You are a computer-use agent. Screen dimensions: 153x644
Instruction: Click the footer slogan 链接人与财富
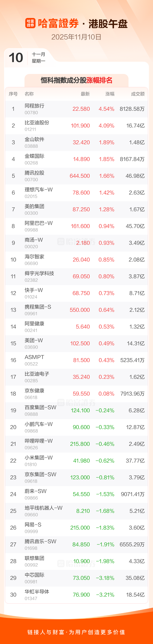pyautogui.click(x=76, y=632)
